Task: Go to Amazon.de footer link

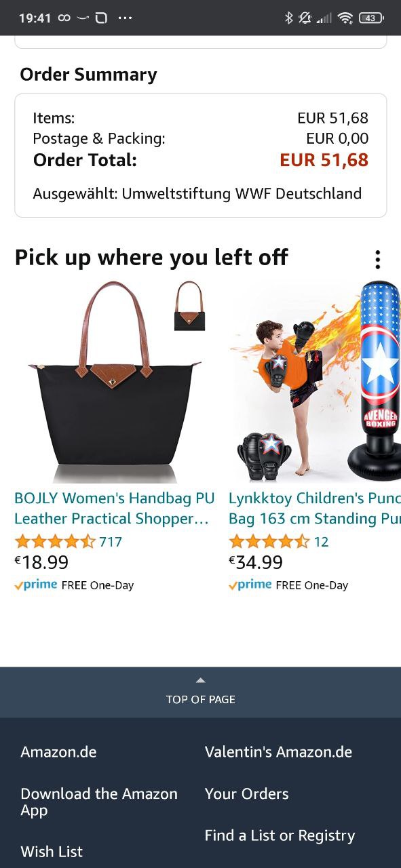Action: point(59,752)
